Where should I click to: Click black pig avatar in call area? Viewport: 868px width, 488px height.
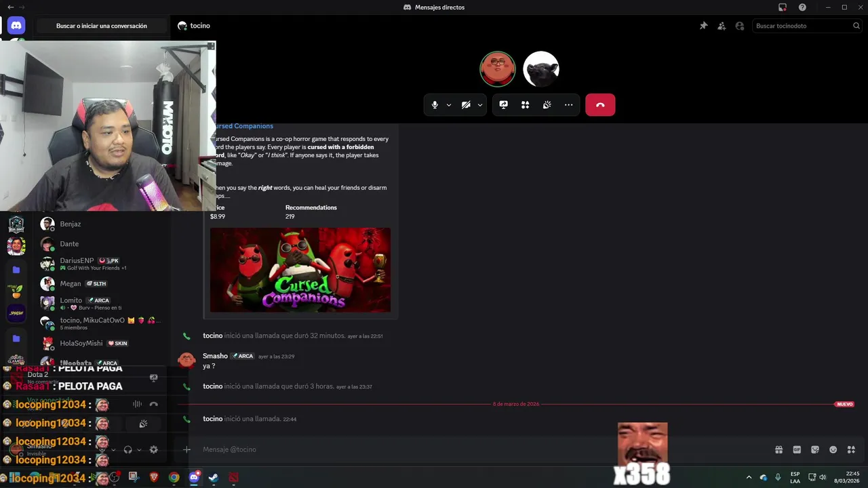point(541,69)
